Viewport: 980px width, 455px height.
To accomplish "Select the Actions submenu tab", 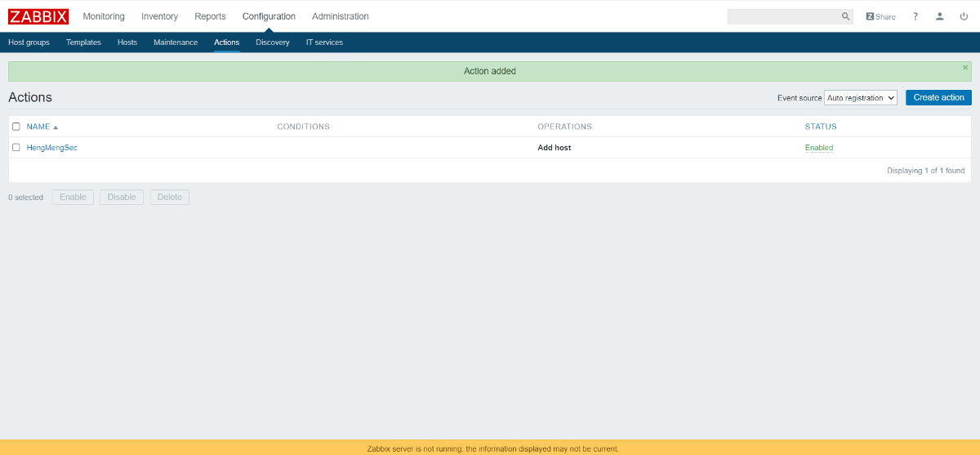I will (x=227, y=42).
